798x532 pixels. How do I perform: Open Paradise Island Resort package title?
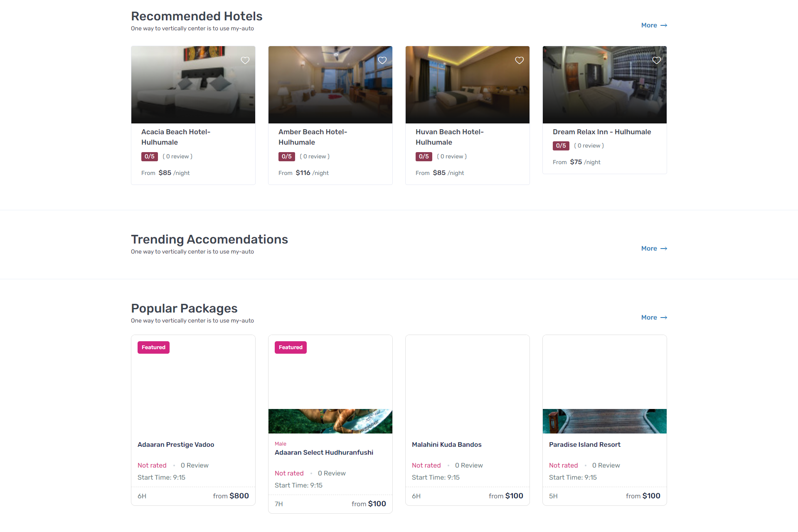tap(584, 445)
